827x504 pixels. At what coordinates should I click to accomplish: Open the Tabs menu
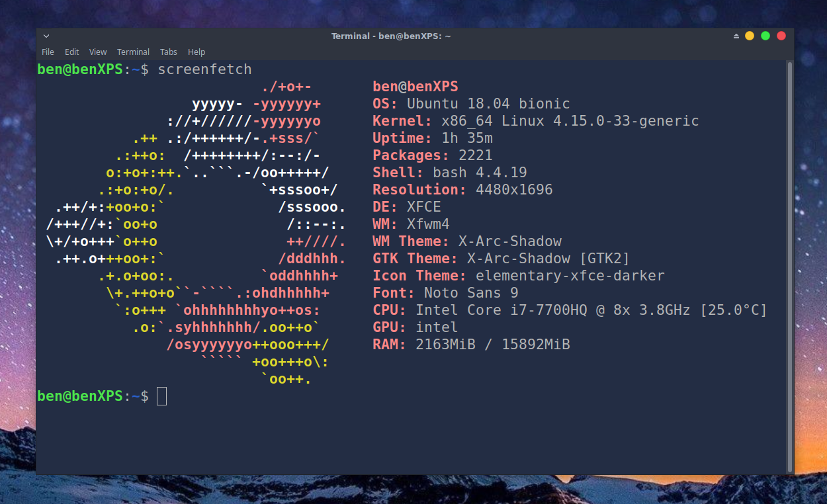pos(169,52)
